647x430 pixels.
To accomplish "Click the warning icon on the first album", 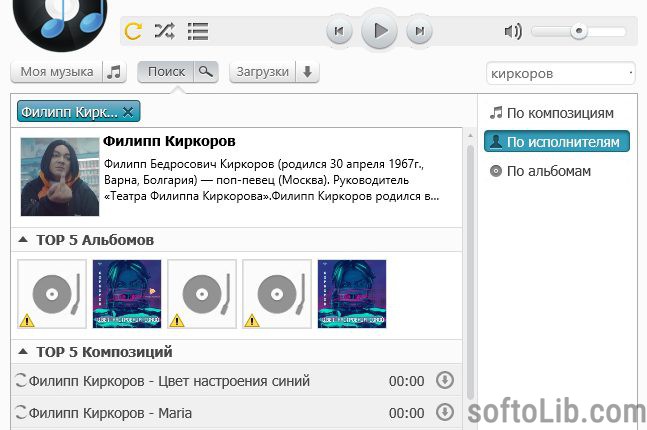I will [27, 320].
